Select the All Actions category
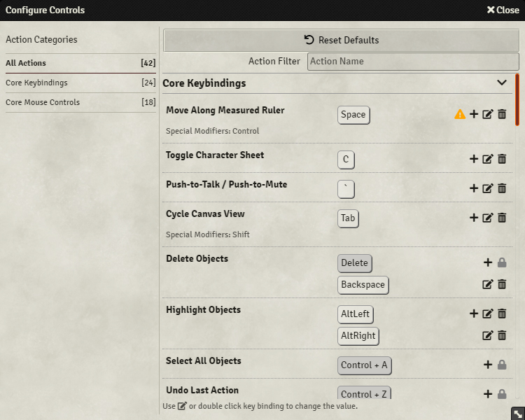The height and width of the screenshot is (420, 525). click(x=80, y=63)
